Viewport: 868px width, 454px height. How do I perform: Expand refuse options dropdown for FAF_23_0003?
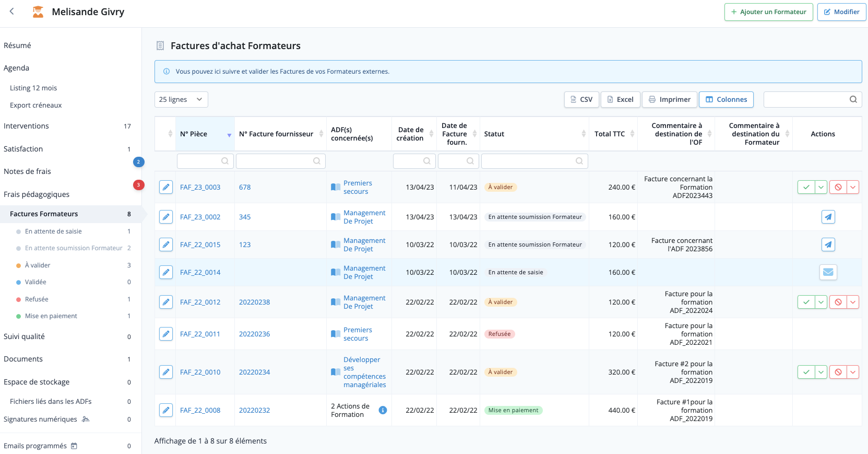(853, 187)
